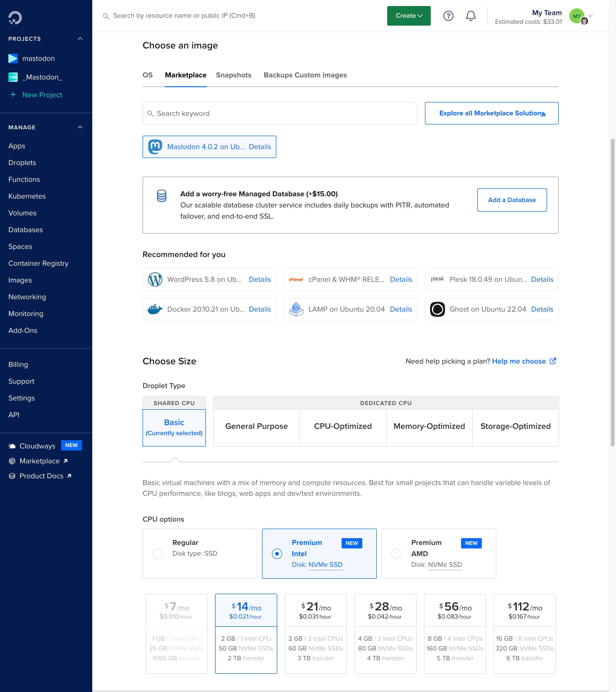This screenshot has height=692, width=616.
Task: Click the managed database stack icon
Action: (162, 196)
